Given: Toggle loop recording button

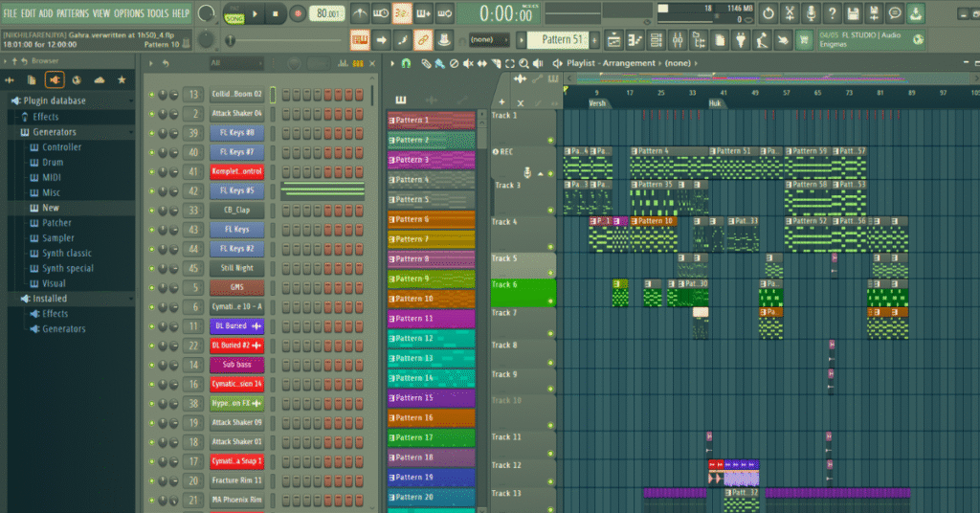Looking at the screenshot, I should 444,13.
